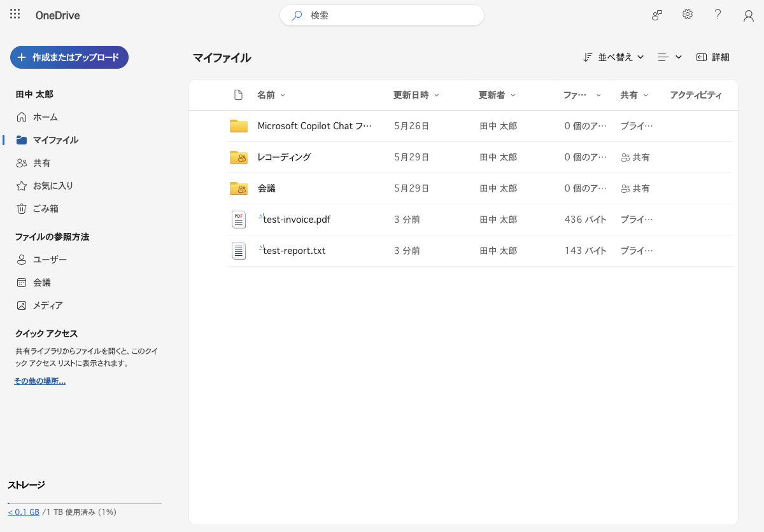This screenshot has width=764, height=532.
Task: Open the 更新日時 column dropdown
Action: point(416,95)
